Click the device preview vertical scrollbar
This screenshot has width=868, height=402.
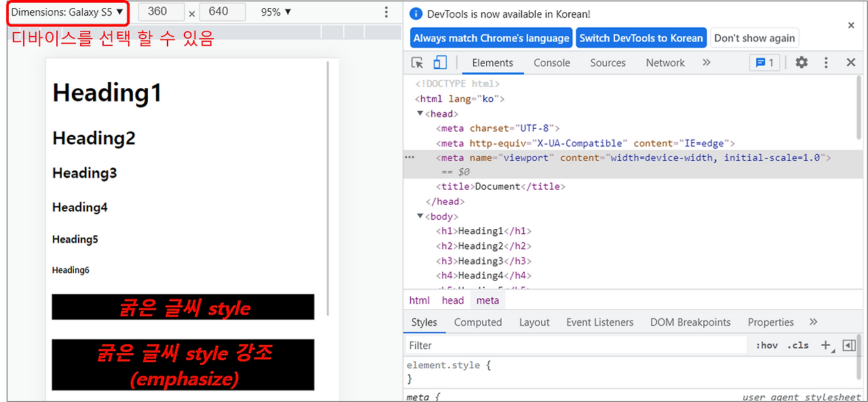tap(328, 188)
